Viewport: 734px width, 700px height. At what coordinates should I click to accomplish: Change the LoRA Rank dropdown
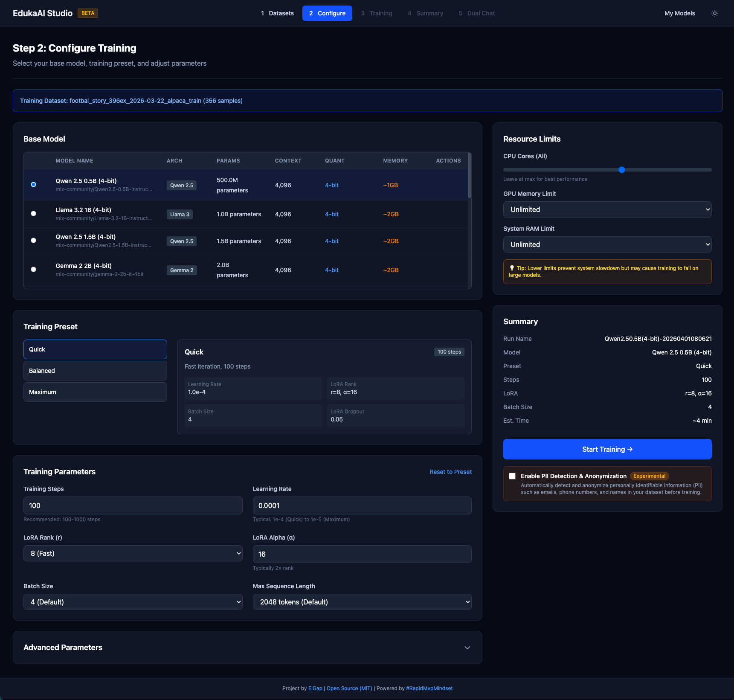click(x=133, y=553)
